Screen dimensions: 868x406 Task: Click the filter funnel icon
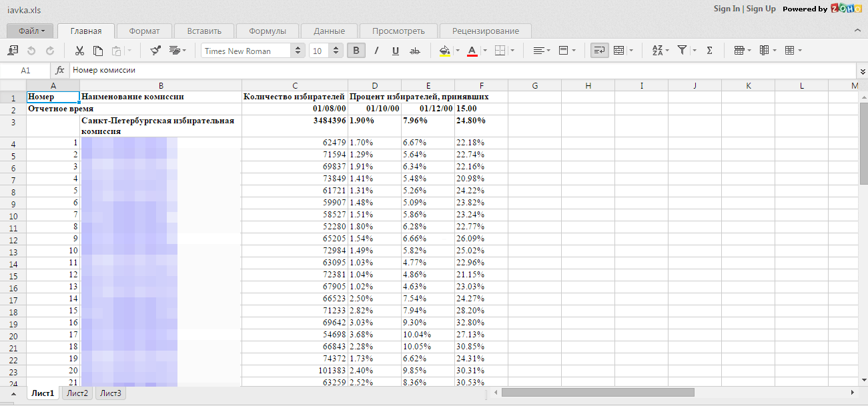pyautogui.click(x=682, y=51)
